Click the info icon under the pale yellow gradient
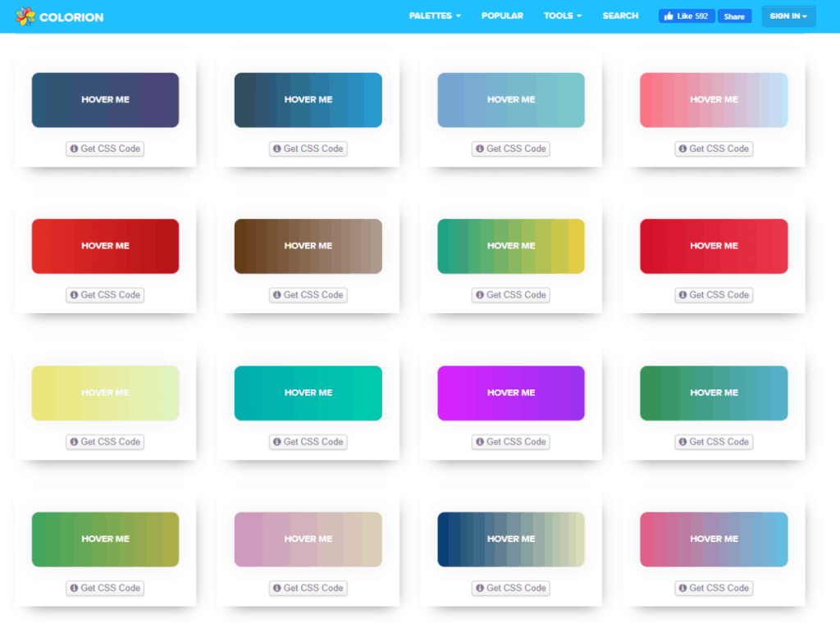The width and height of the screenshot is (840, 623). click(x=74, y=442)
